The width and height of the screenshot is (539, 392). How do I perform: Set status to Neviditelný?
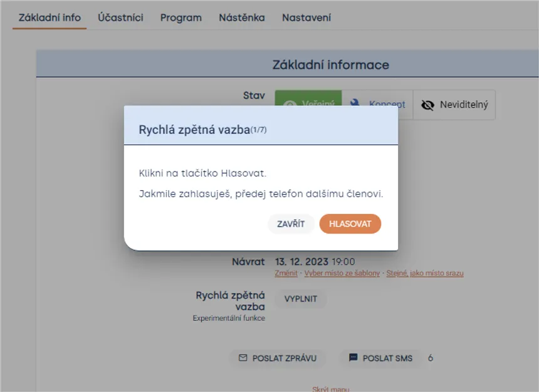[x=454, y=105]
